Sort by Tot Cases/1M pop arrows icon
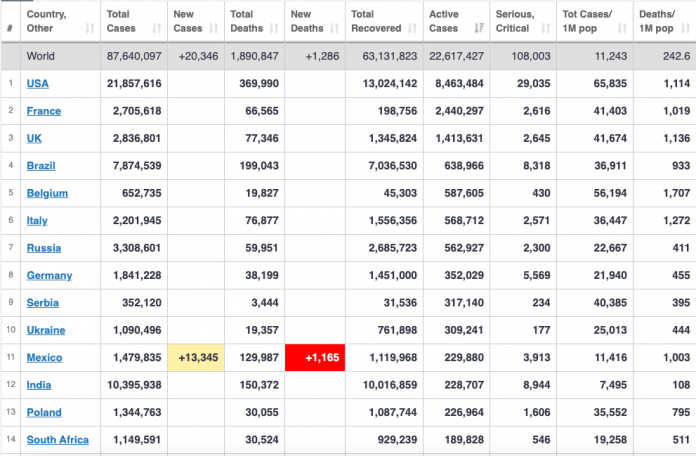Image resolution: width=696 pixels, height=456 pixels. coord(623,28)
